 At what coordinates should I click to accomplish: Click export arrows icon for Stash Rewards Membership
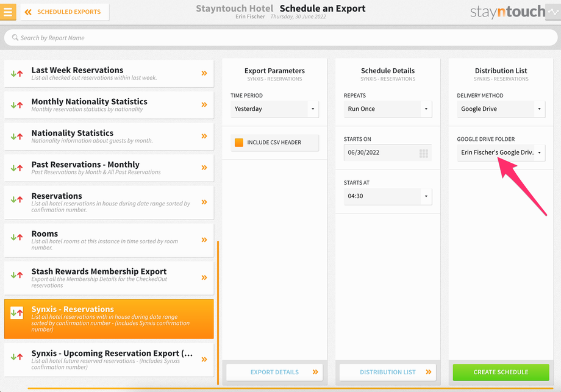(x=17, y=275)
